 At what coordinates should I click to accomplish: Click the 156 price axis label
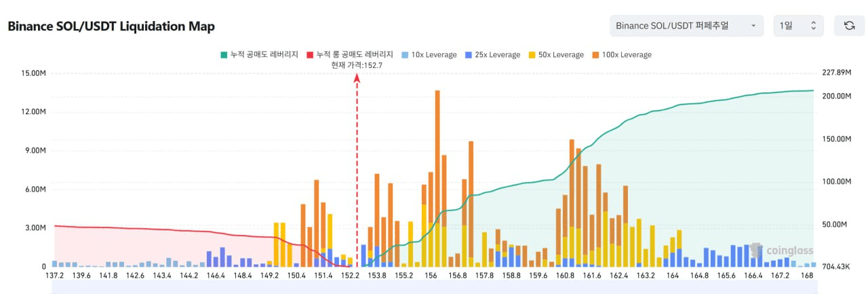[431, 276]
